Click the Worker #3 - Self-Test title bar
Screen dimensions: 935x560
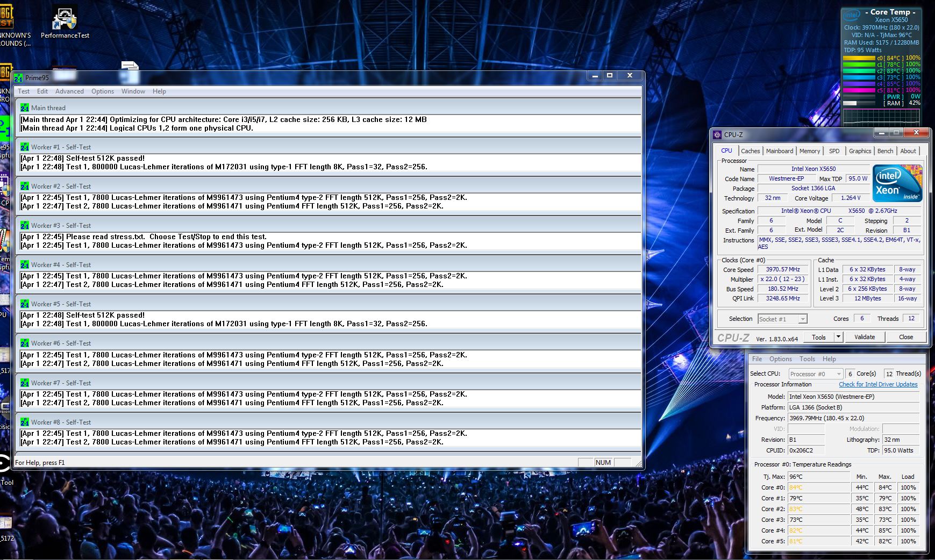point(328,225)
